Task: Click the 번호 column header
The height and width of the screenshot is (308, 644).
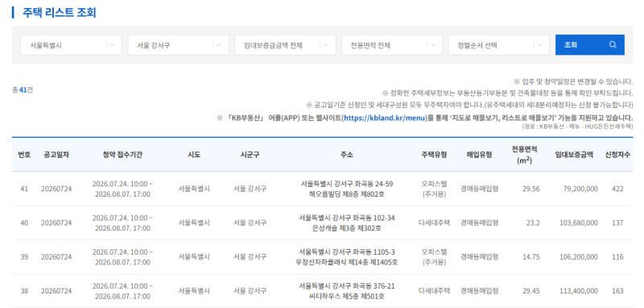Action: [24, 155]
